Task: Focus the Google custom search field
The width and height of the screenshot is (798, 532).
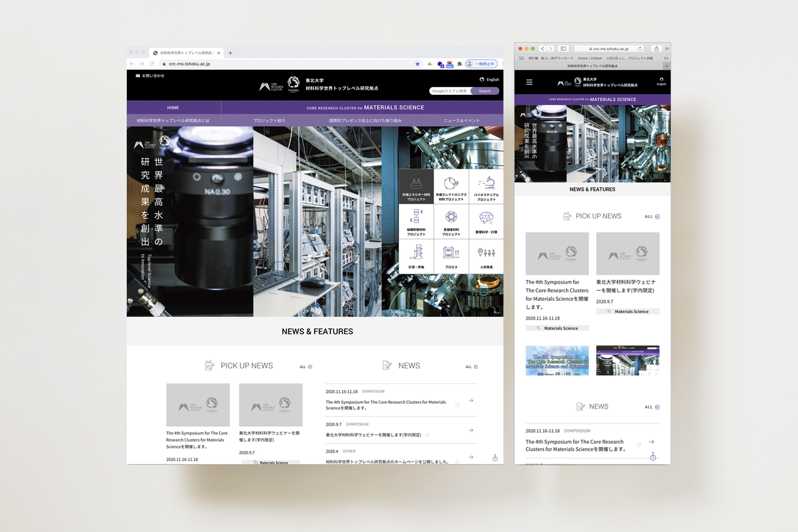Action: click(450, 91)
